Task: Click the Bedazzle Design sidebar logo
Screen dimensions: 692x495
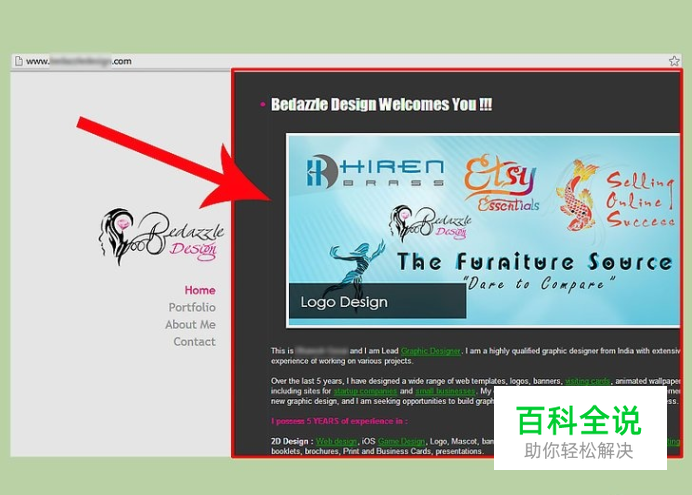Action: [161, 236]
